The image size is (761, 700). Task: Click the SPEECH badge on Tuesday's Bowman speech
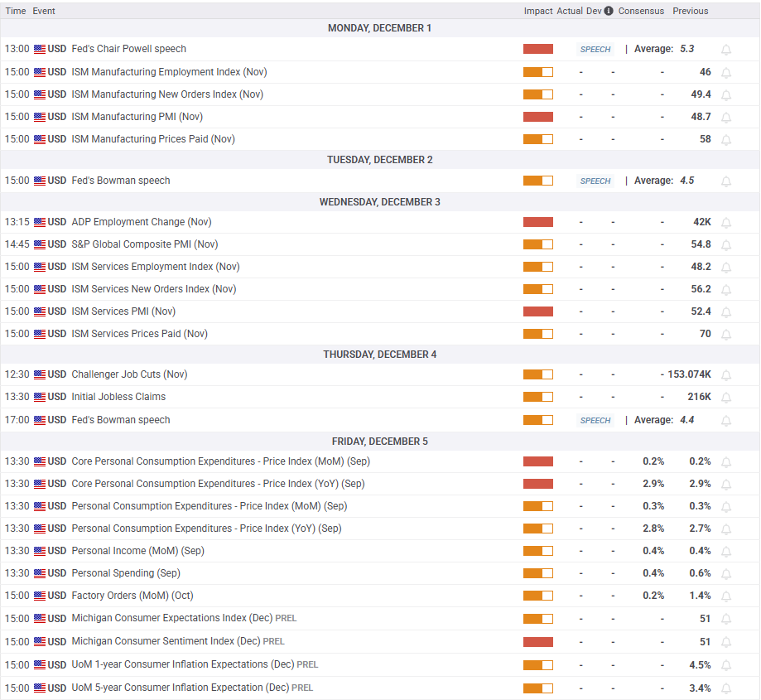595,181
